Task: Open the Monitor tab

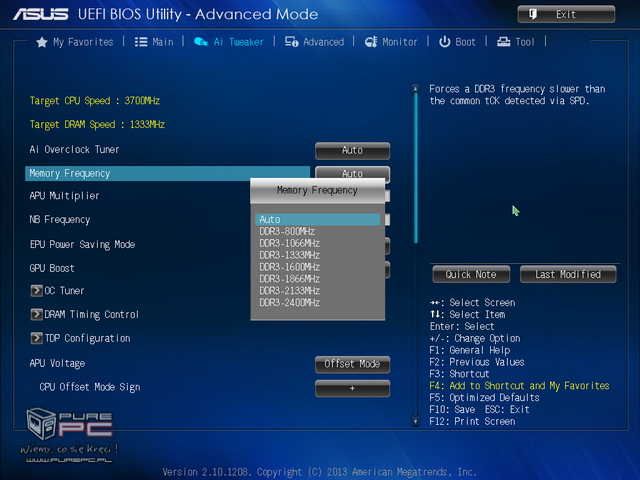Action: (391, 42)
